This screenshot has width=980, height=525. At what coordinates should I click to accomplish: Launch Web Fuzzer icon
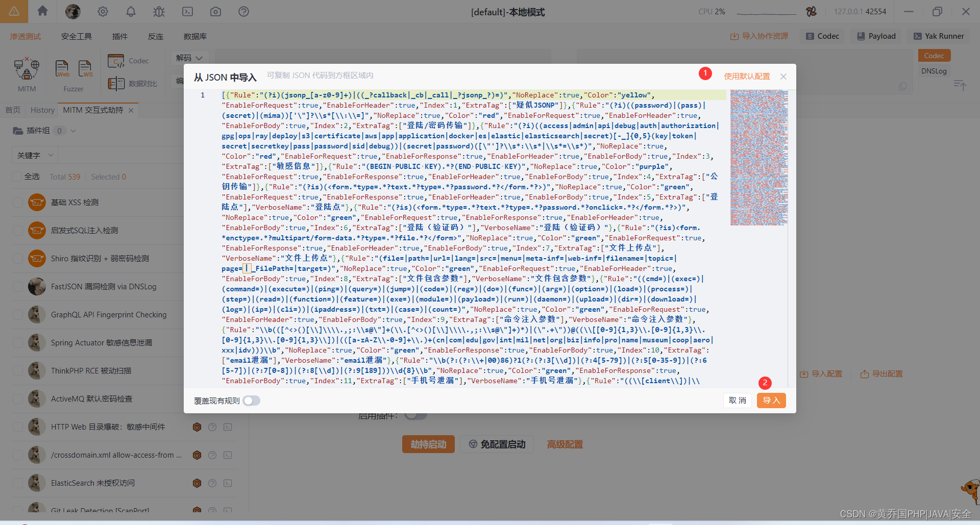pos(62,69)
